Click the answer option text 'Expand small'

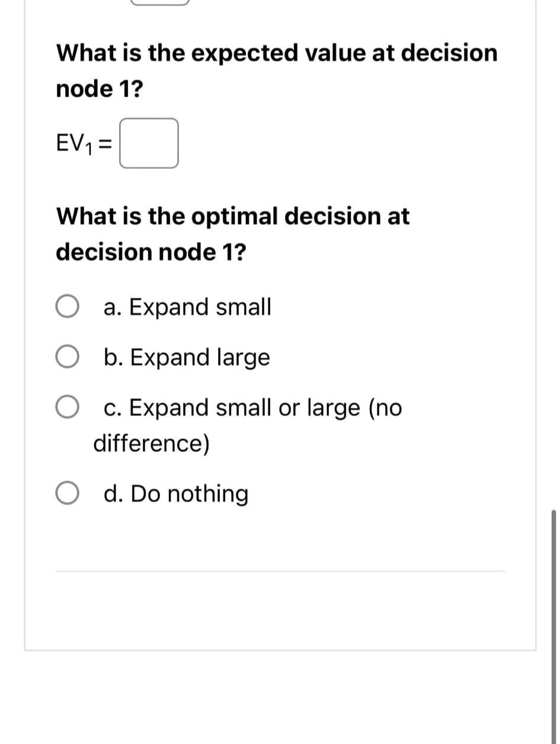tap(188, 307)
